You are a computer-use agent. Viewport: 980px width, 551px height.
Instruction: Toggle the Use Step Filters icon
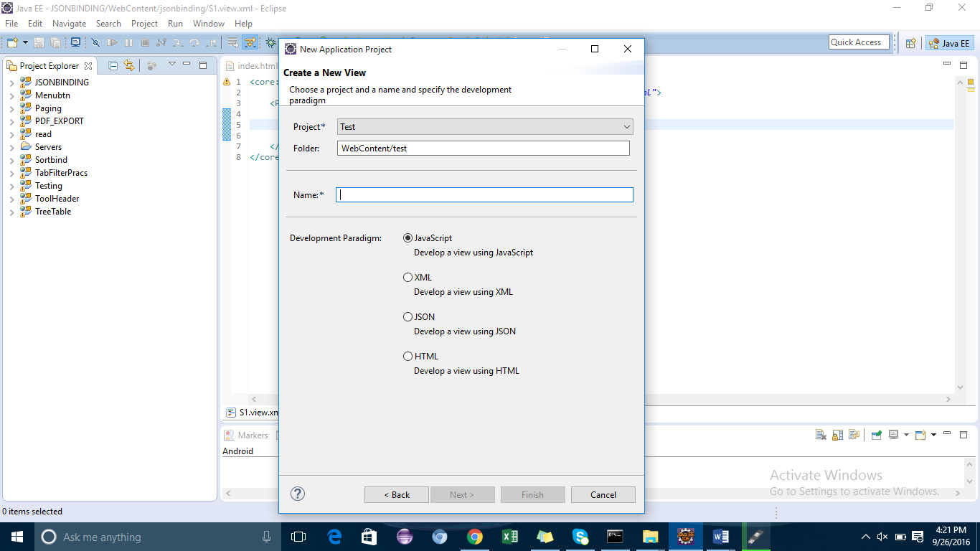(x=250, y=42)
